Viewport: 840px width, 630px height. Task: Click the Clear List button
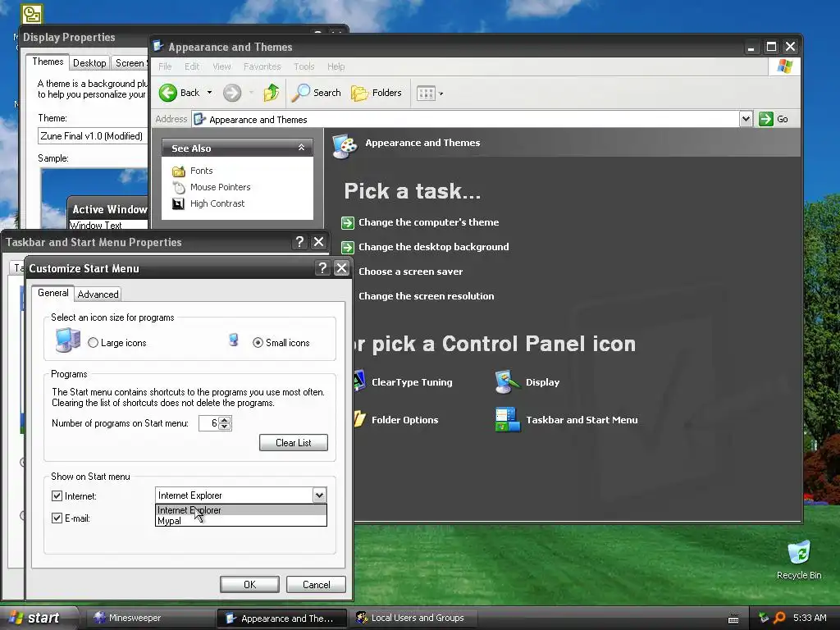(293, 442)
